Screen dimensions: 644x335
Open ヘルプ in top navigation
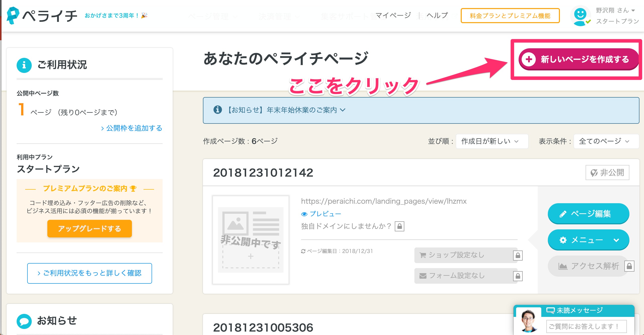pyautogui.click(x=437, y=16)
